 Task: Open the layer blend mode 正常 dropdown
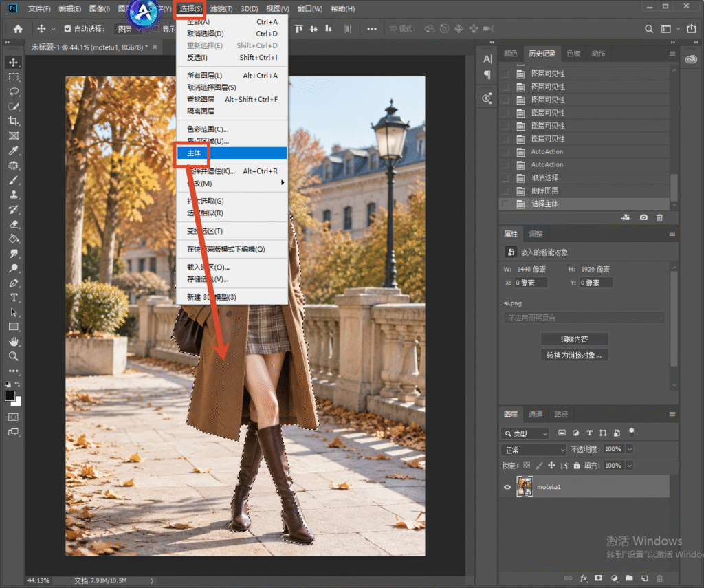tap(533, 450)
